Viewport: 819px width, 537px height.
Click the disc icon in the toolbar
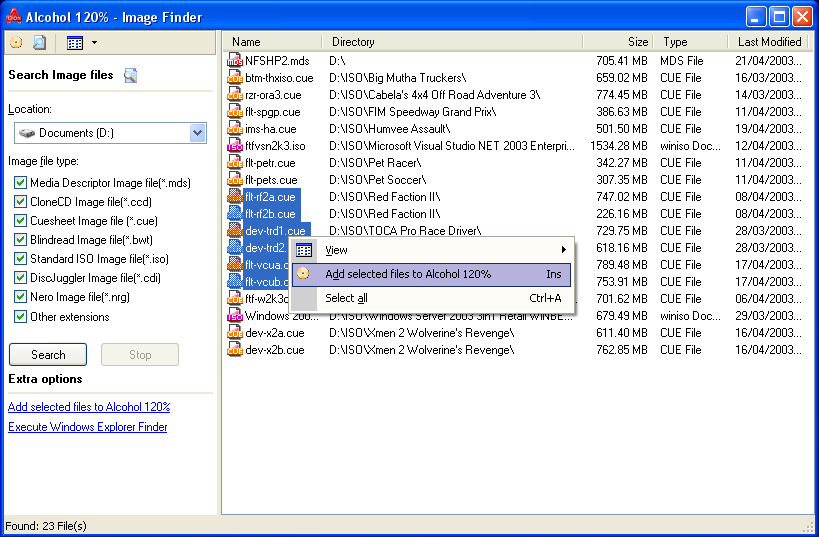point(16,42)
